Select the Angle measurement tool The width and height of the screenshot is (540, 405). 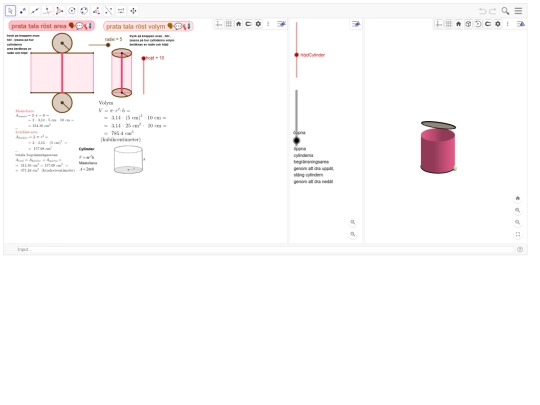[x=96, y=11]
